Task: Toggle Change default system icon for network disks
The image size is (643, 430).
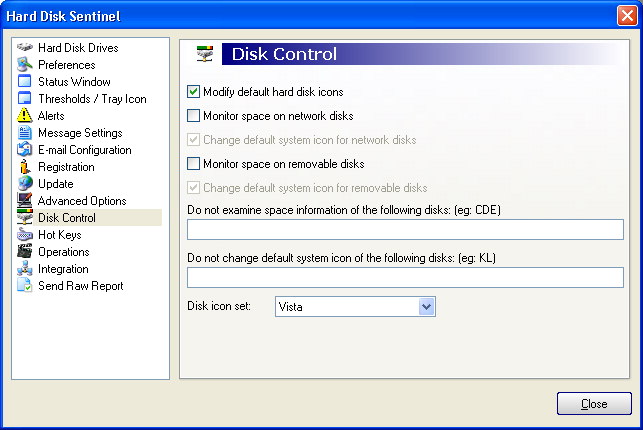Action: 194,140
